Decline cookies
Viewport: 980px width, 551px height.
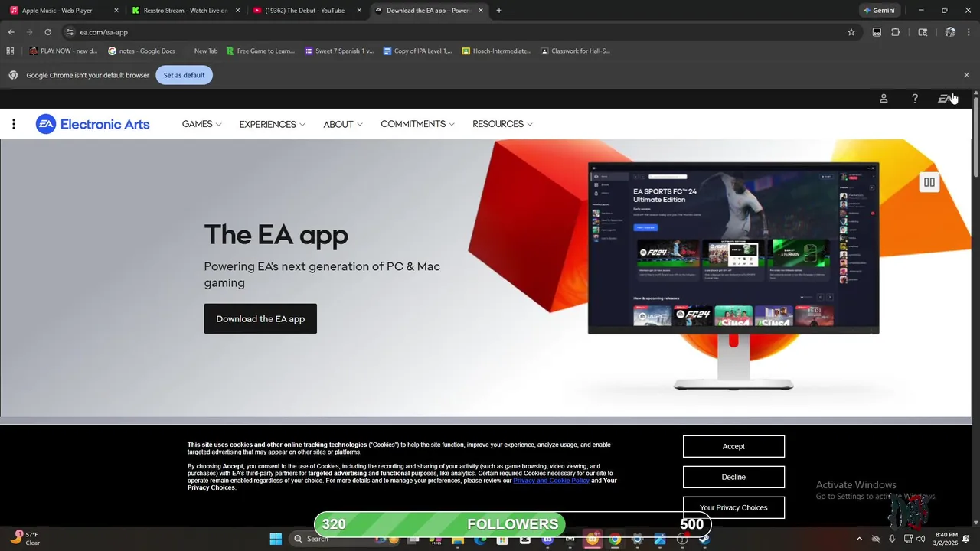coord(733,477)
